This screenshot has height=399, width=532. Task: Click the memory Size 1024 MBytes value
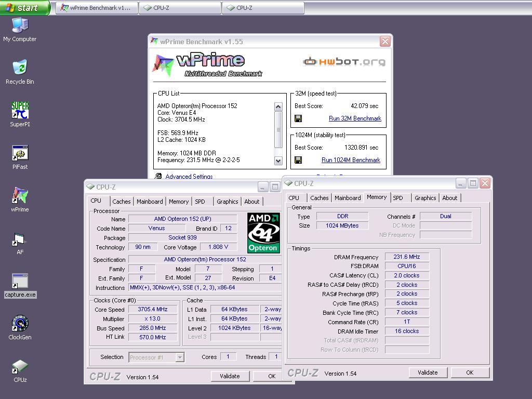click(x=342, y=225)
